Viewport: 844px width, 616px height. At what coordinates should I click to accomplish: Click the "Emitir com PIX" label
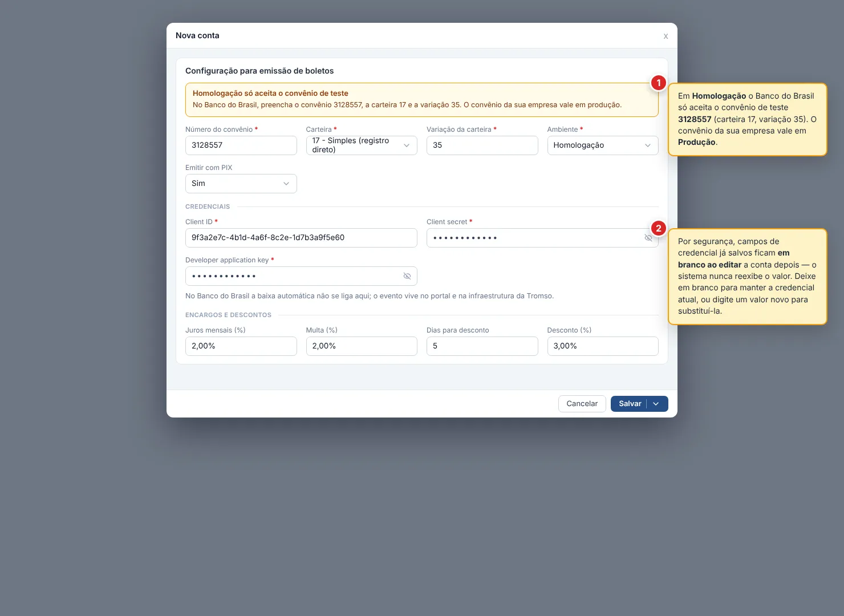(x=209, y=168)
